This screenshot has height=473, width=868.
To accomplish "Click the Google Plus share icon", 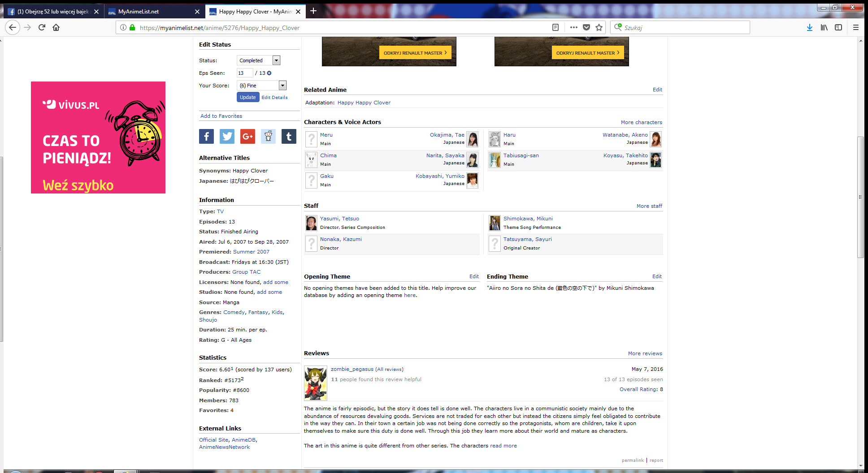I will (247, 137).
